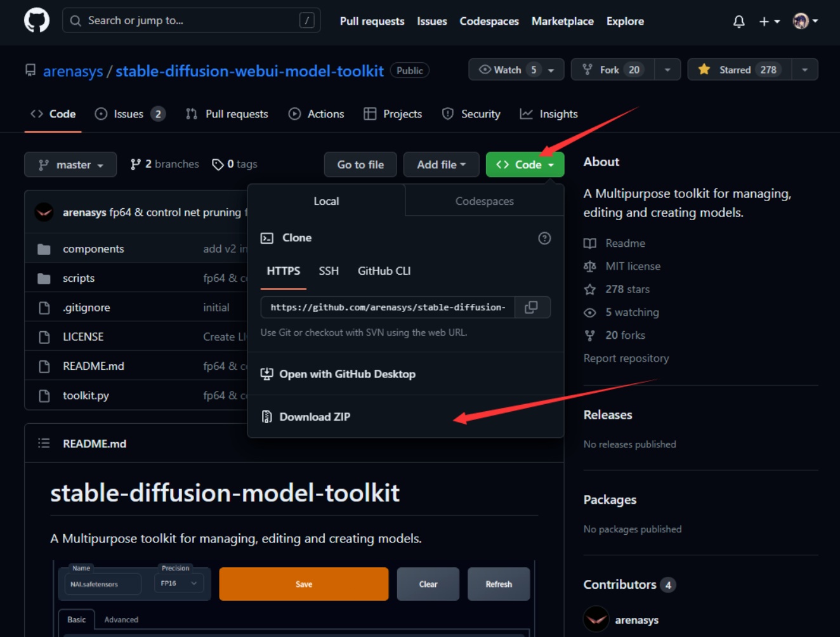Open stable-diffusion-webui-model-toolkit repository link

pyautogui.click(x=249, y=70)
